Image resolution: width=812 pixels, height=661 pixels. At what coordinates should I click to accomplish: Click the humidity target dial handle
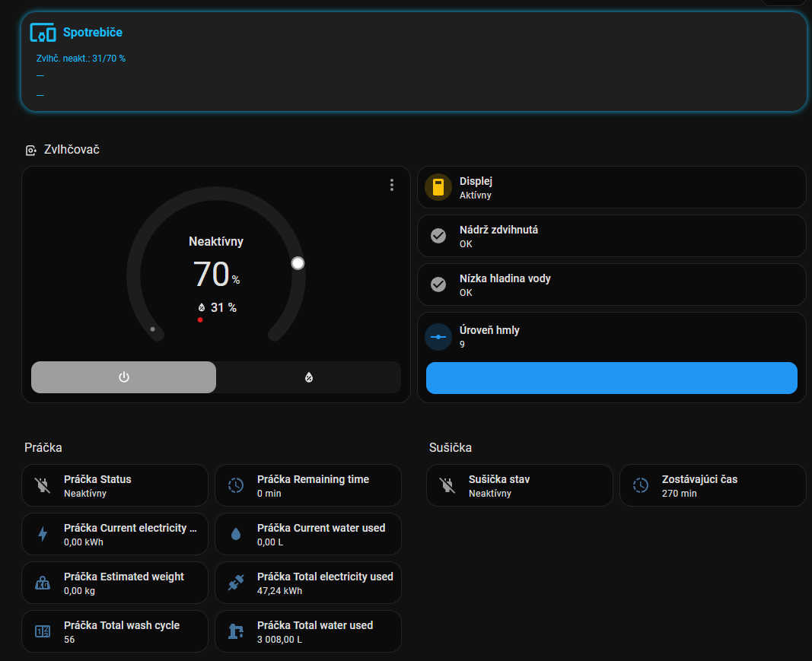[x=298, y=263]
